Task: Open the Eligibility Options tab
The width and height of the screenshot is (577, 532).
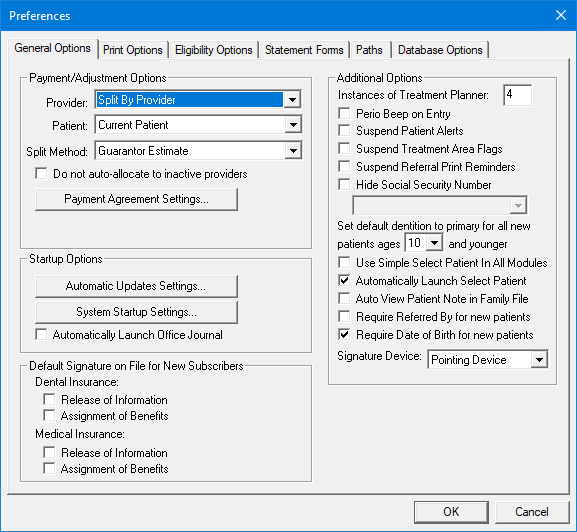Action: [x=213, y=50]
